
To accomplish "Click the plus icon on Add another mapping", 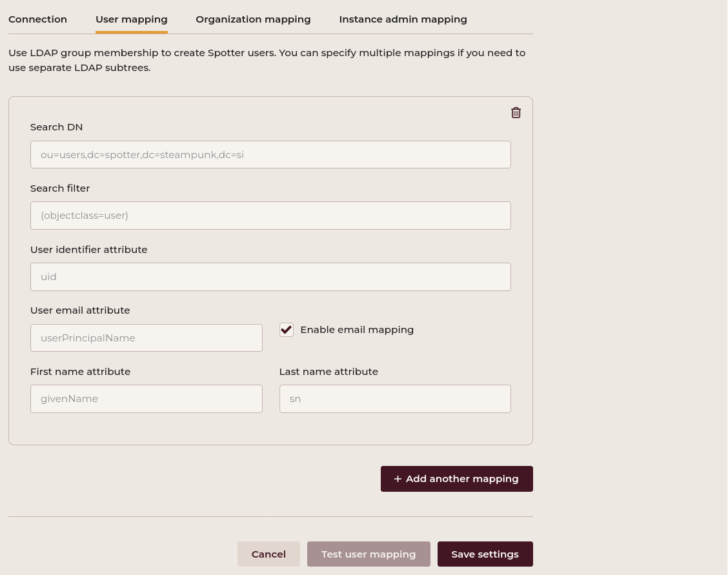I will point(398,479).
